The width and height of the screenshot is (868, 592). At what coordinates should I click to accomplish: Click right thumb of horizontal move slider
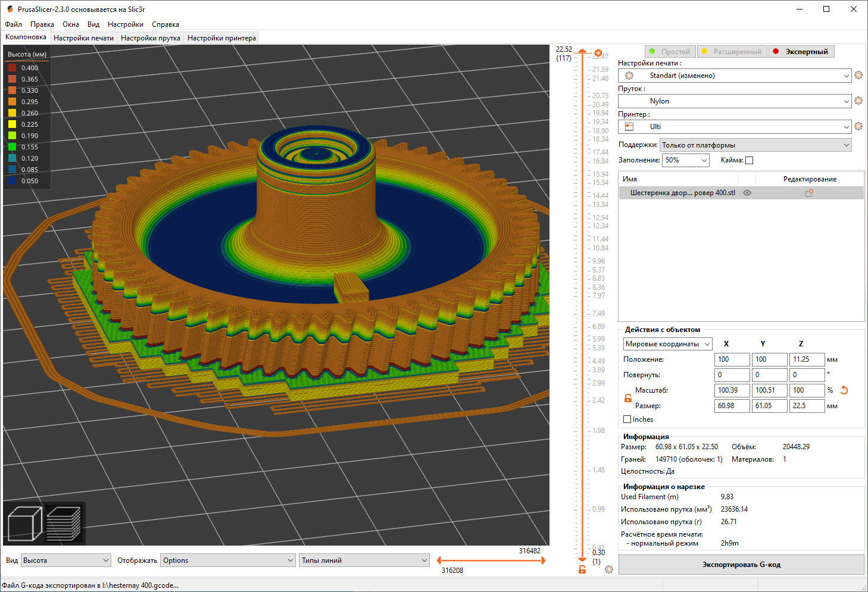pyautogui.click(x=542, y=560)
